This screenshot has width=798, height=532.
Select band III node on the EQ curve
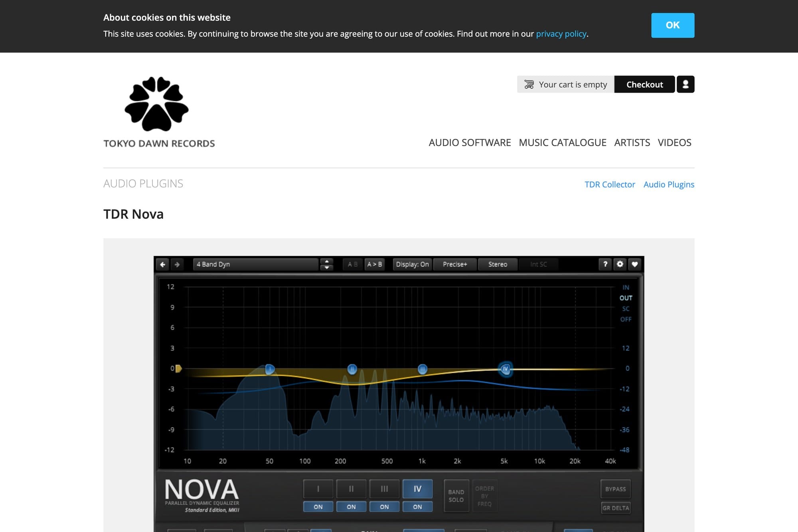pyautogui.click(x=423, y=369)
